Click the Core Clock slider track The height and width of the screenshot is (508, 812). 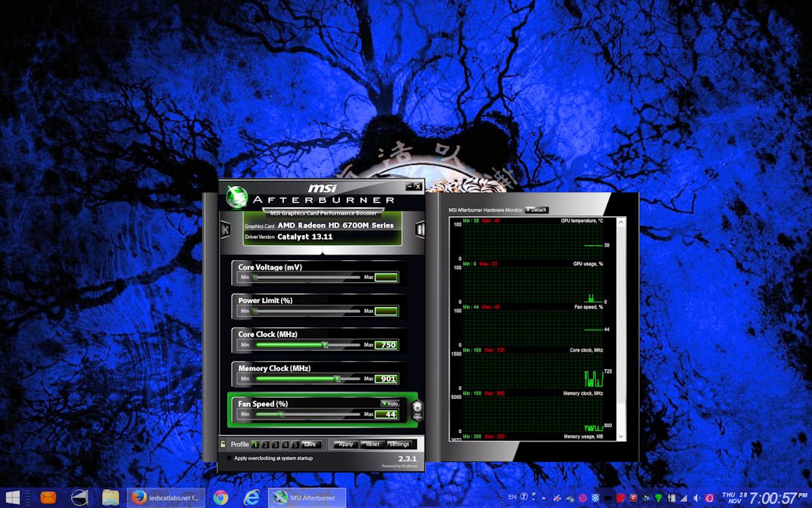pos(307,345)
